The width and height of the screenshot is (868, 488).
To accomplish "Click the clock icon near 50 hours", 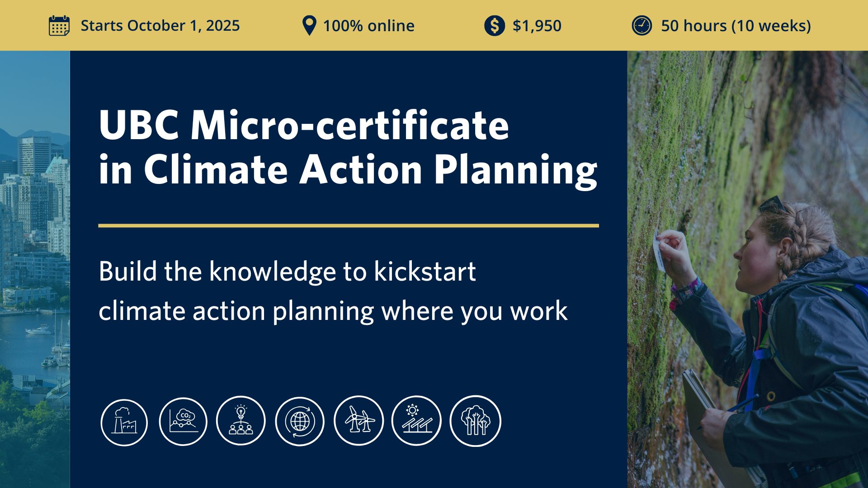I will [x=642, y=26].
